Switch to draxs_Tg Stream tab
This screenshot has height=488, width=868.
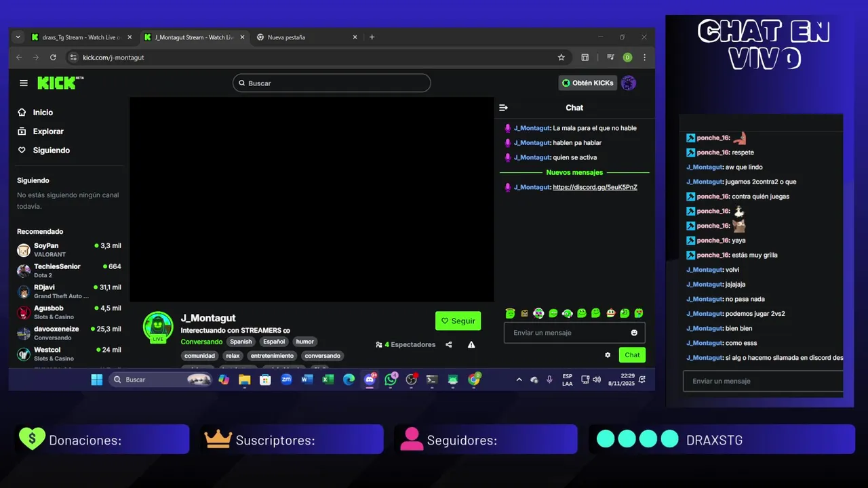[x=81, y=37]
